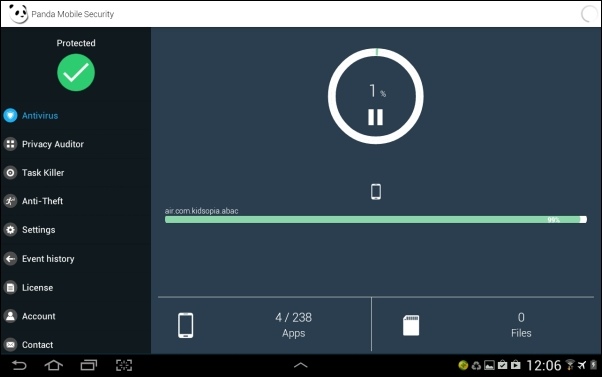Click the green app scan progress bar

point(375,220)
